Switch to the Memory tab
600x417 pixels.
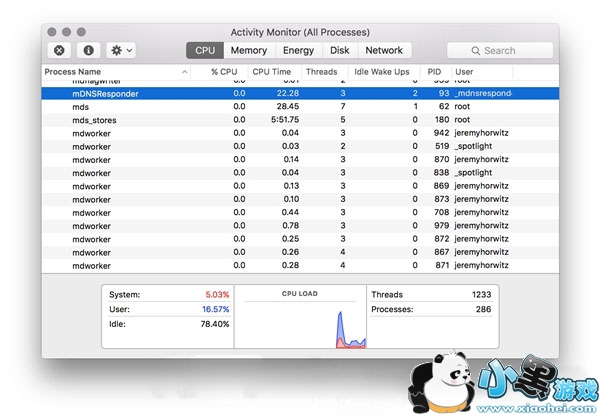tap(249, 50)
